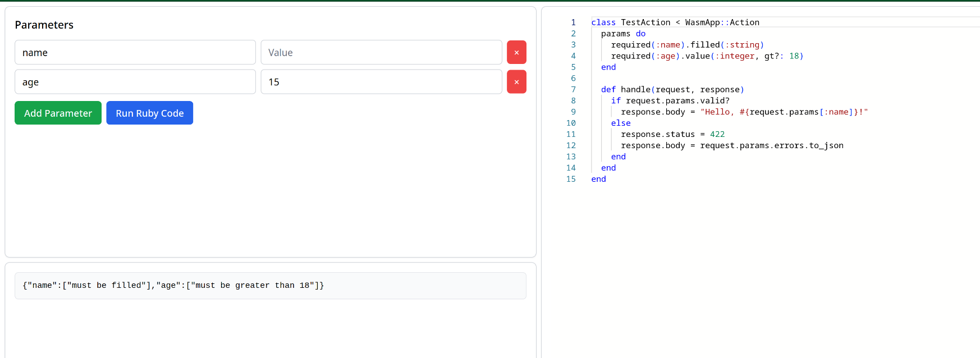980x358 pixels.
Task: Click the errors.to_json code line
Action: (x=732, y=146)
